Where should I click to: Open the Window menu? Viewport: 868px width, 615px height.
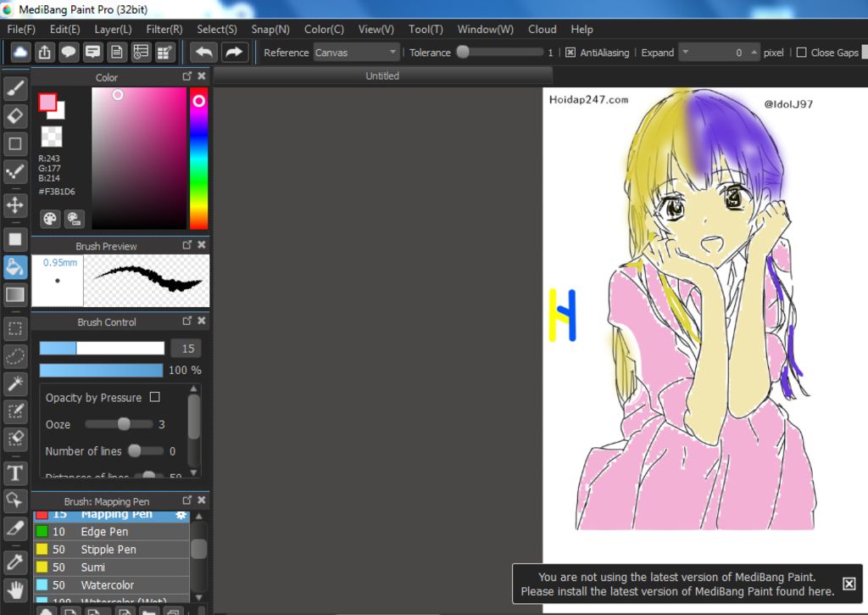click(x=486, y=30)
